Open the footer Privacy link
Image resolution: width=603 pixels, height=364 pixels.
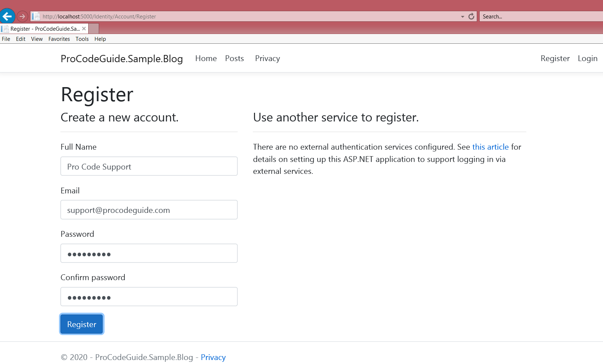213,357
